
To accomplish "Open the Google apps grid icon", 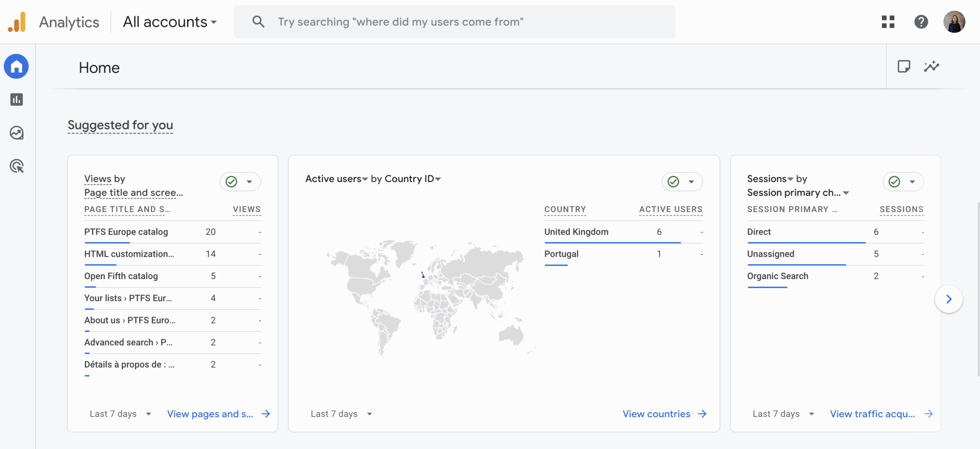I will (888, 22).
